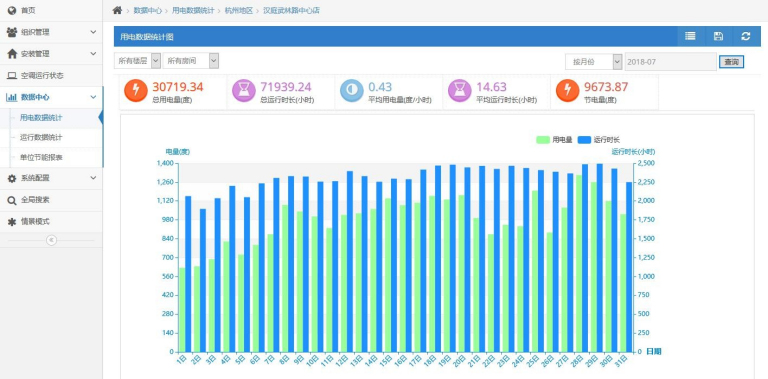Click the 平均用电量 half-circle icon
This screenshot has height=379, width=768.
coord(352,91)
